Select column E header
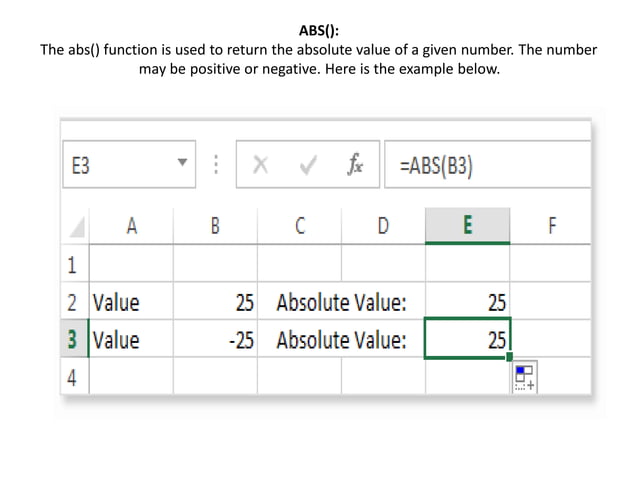638x478 pixels. 467,226
